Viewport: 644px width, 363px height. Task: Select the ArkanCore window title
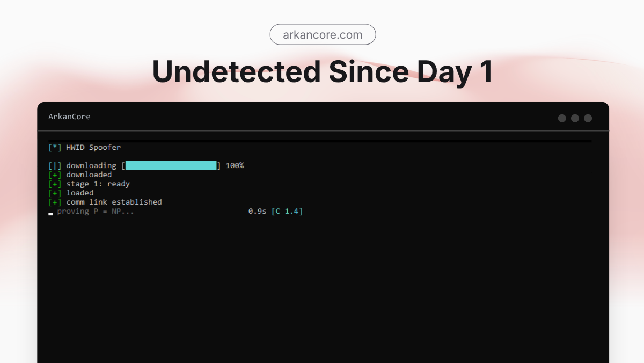coord(69,117)
